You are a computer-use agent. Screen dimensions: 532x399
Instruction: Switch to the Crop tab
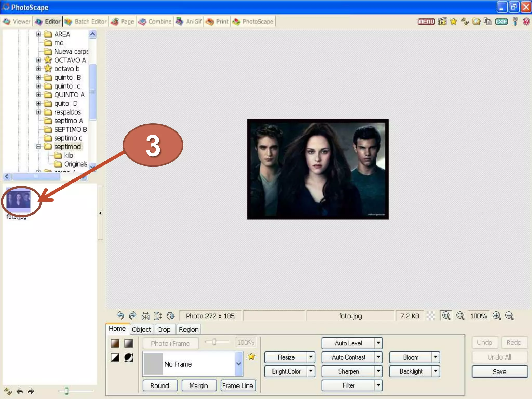pos(164,329)
